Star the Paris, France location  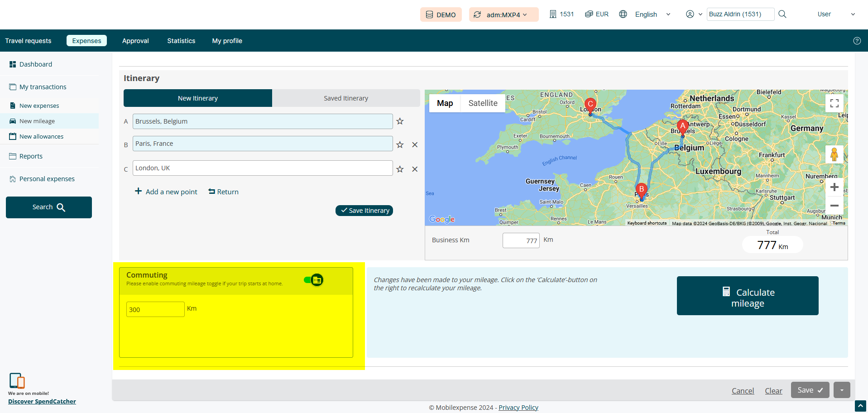pos(400,145)
